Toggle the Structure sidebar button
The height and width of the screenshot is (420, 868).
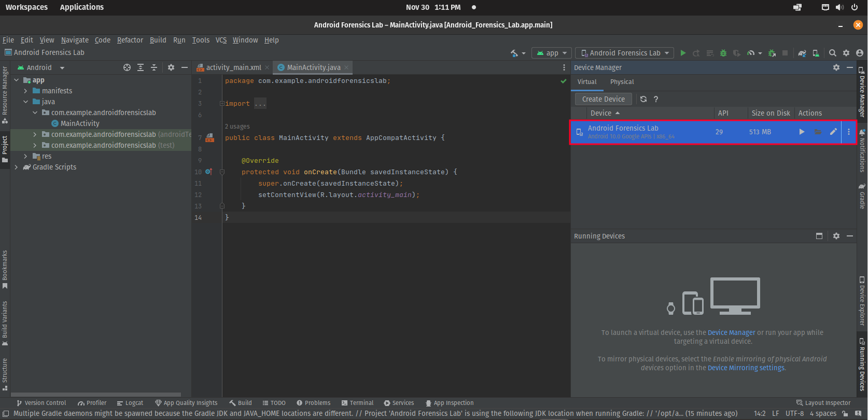5,374
